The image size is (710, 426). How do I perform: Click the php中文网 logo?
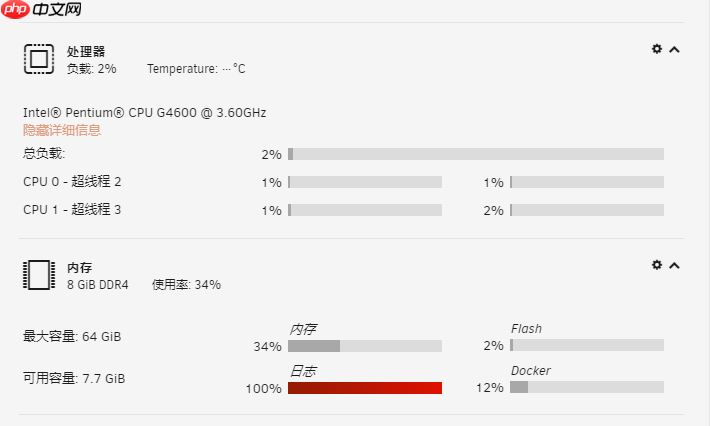pyautogui.click(x=42, y=9)
